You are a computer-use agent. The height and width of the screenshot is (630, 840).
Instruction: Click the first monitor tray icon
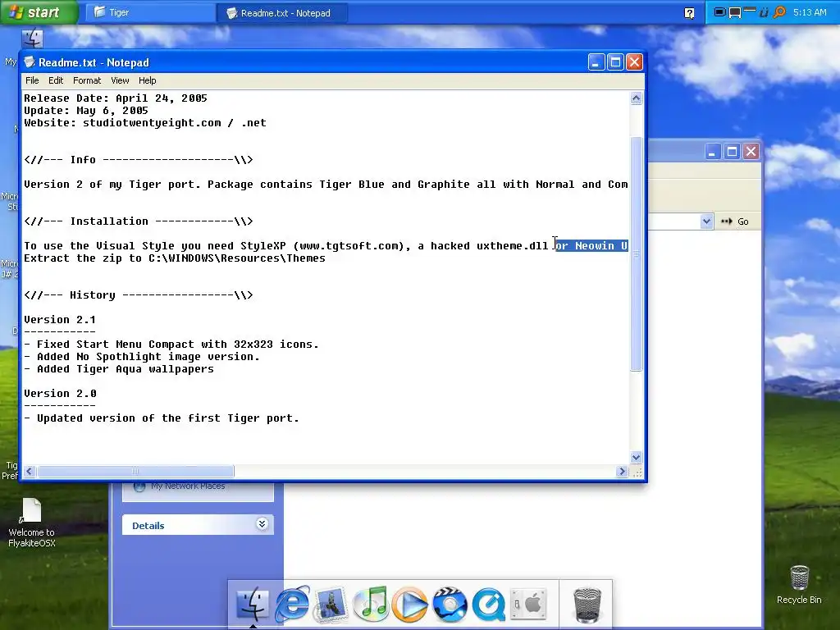720,11
